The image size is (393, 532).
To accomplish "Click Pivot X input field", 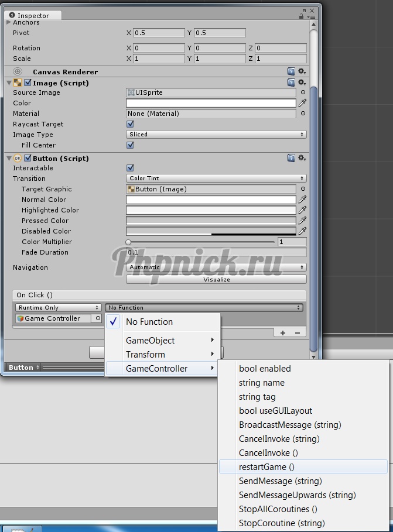I will (159, 33).
